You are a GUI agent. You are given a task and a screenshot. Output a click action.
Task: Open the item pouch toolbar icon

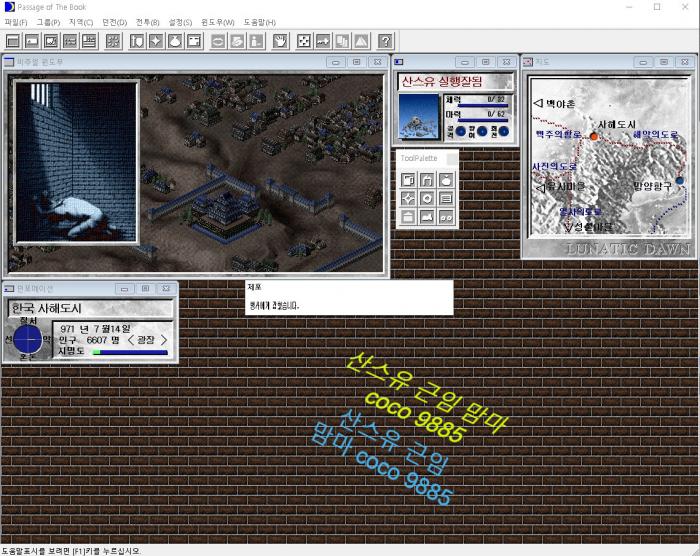pyautogui.click(x=175, y=41)
